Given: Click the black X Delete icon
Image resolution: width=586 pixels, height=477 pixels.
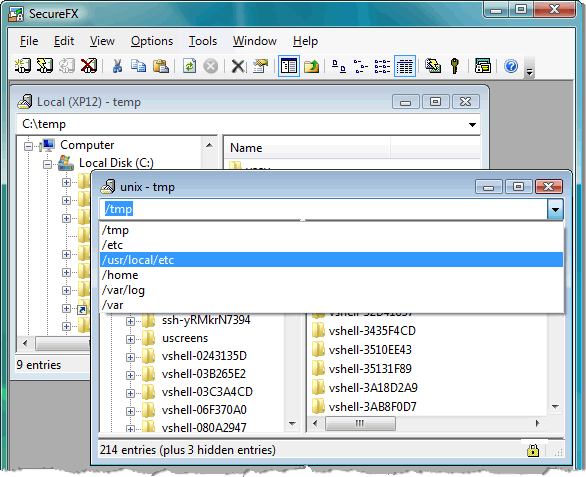Looking at the screenshot, I should [x=237, y=67].
